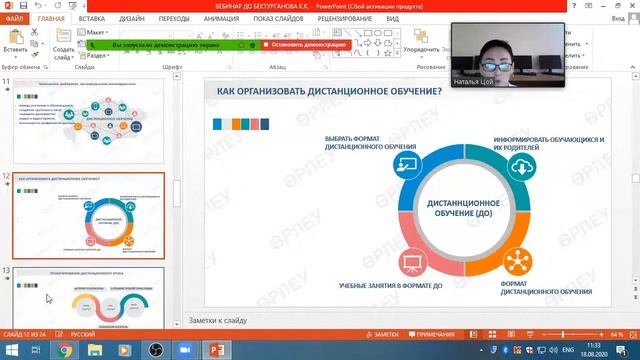640x360 pixels.
Task: Open PowerPoint Help question mark
Action: (x=574, y=6)
